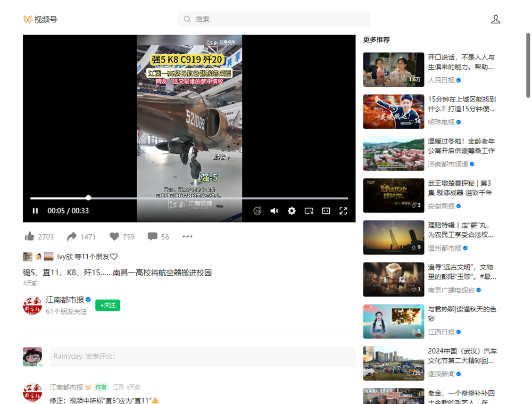Select the like thumbs-up icon
This screenshot has width=532, height=404.
point(30,236)
